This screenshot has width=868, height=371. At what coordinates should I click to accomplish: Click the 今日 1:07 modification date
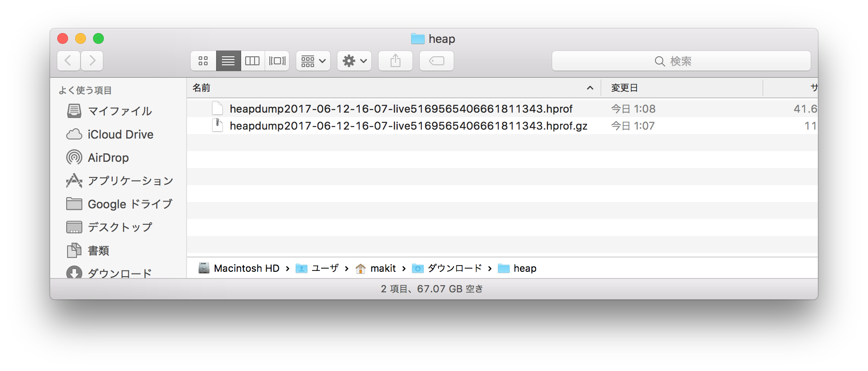pos(633,126)
